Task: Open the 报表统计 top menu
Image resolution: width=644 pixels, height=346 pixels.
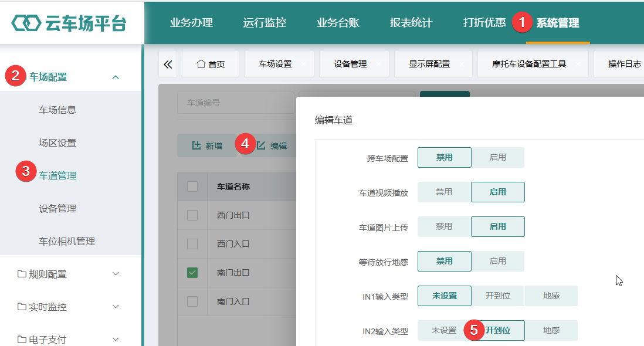Action: 411,22
